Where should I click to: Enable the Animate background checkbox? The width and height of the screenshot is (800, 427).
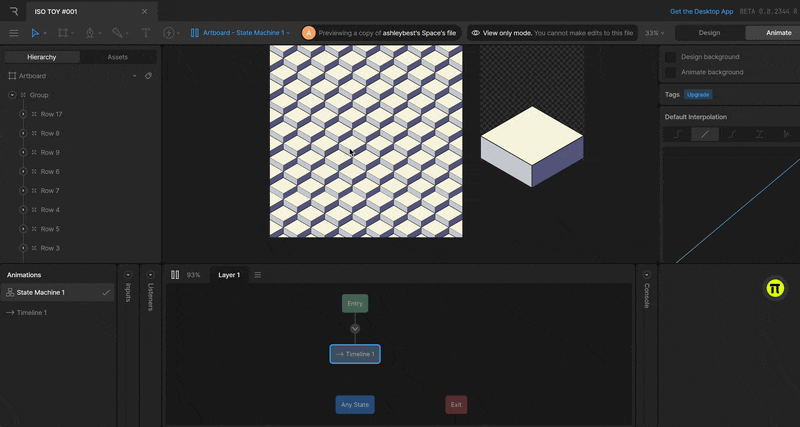pyautogui.click(x=671, y=72)
